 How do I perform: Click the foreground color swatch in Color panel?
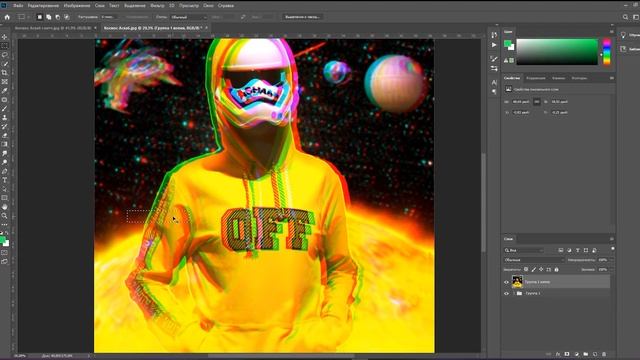(x=507, y=44)
